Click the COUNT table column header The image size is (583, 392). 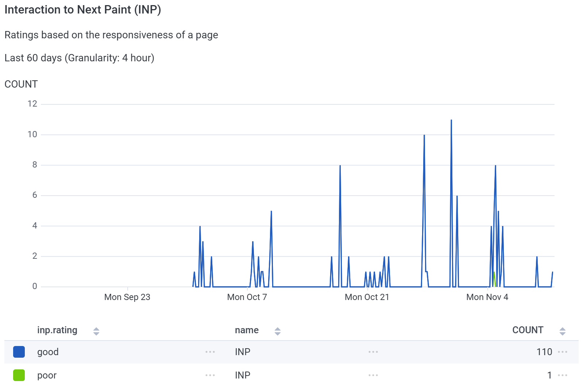pyautogui.click(x=528, y=330)
